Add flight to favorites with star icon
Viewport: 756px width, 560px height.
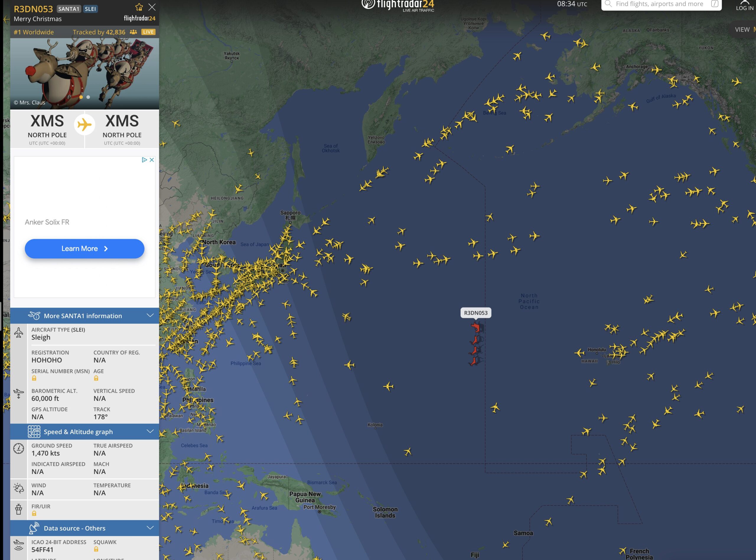[x=139, y=7]
